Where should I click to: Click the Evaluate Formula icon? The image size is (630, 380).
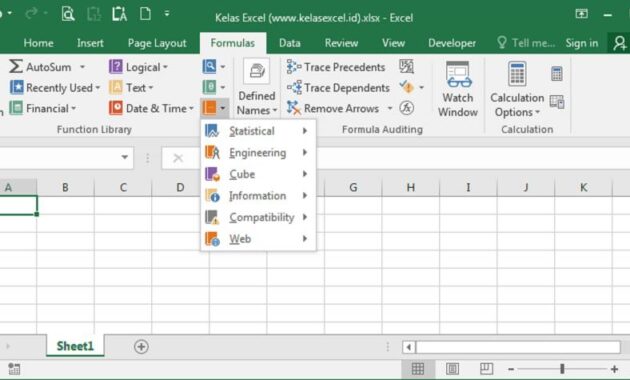[407, 108]
